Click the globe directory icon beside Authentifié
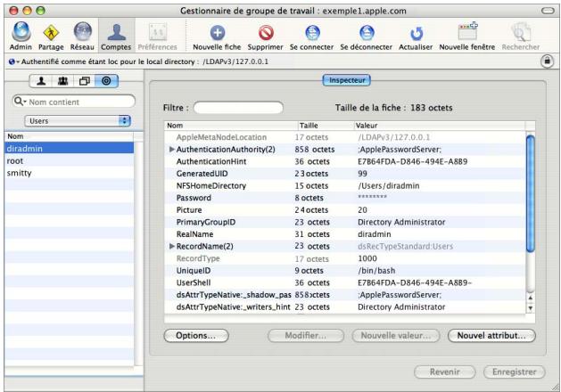The image size is (561, 392). 12,61
